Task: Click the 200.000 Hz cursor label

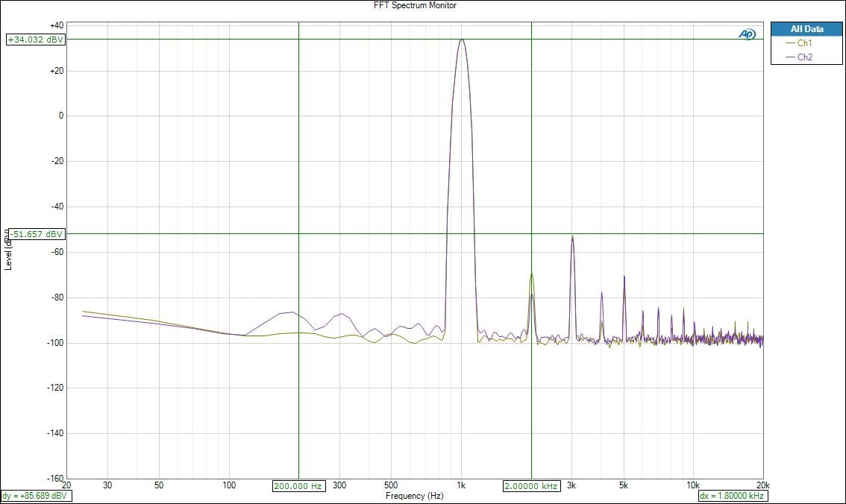Action: (x=298, y=486)
